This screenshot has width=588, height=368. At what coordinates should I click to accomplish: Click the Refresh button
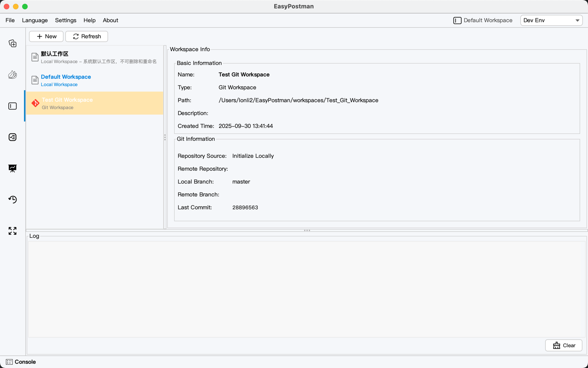coord(87,36)
